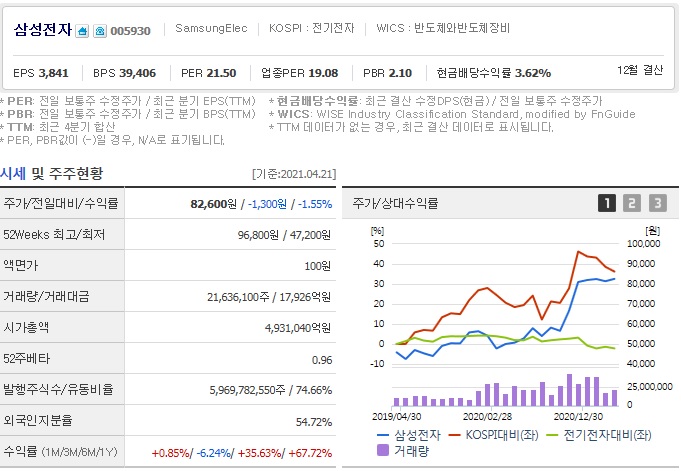Select the 82,600원 stock price
681x471 pixels.
pos(213,204)
